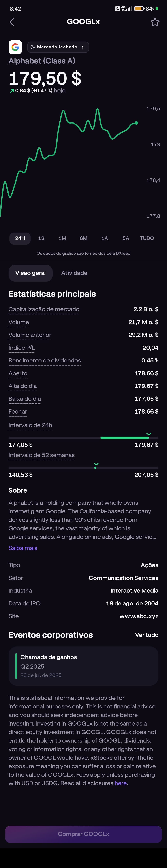
Task: Switch to the Visão geral tab
Action: 30,273
